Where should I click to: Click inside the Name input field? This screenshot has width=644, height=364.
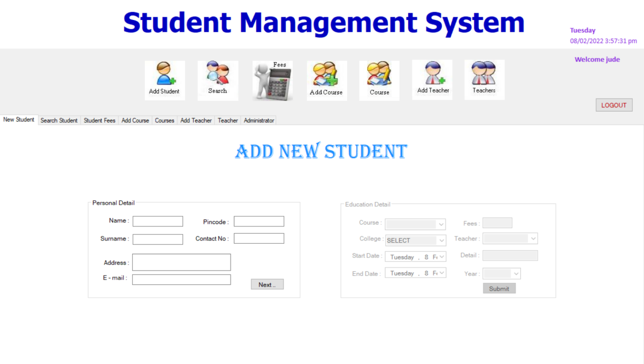158,221
